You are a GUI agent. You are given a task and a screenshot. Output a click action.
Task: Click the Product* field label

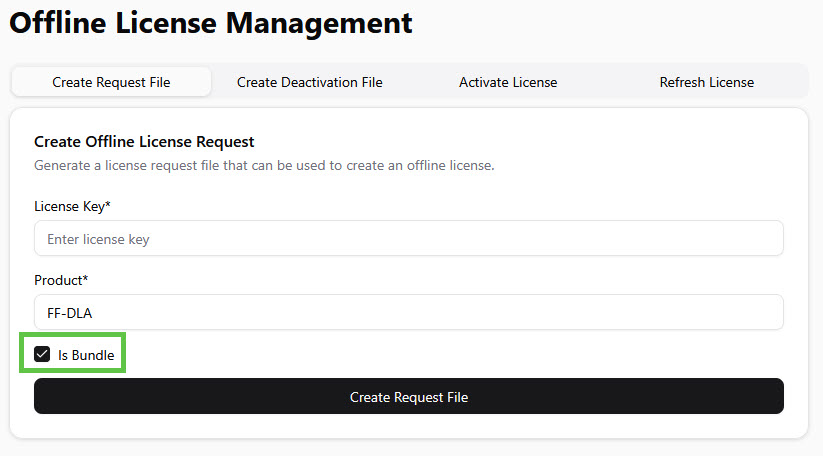pyautogui.click(x=61, y=280)
